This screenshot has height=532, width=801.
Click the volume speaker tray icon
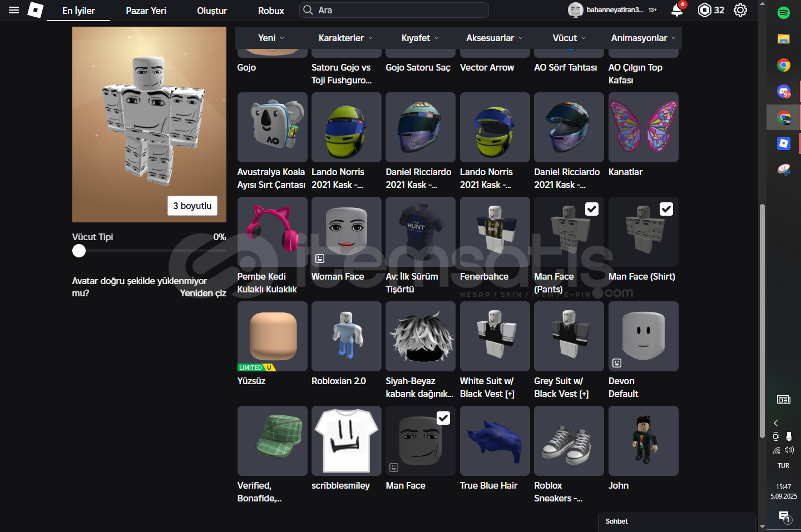click(789, 450)
